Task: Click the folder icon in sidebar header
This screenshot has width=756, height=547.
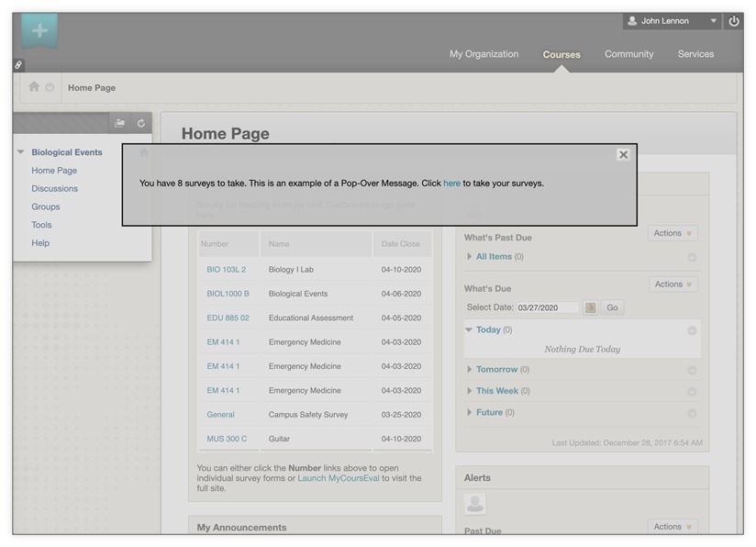Action: tap(119, 123)
